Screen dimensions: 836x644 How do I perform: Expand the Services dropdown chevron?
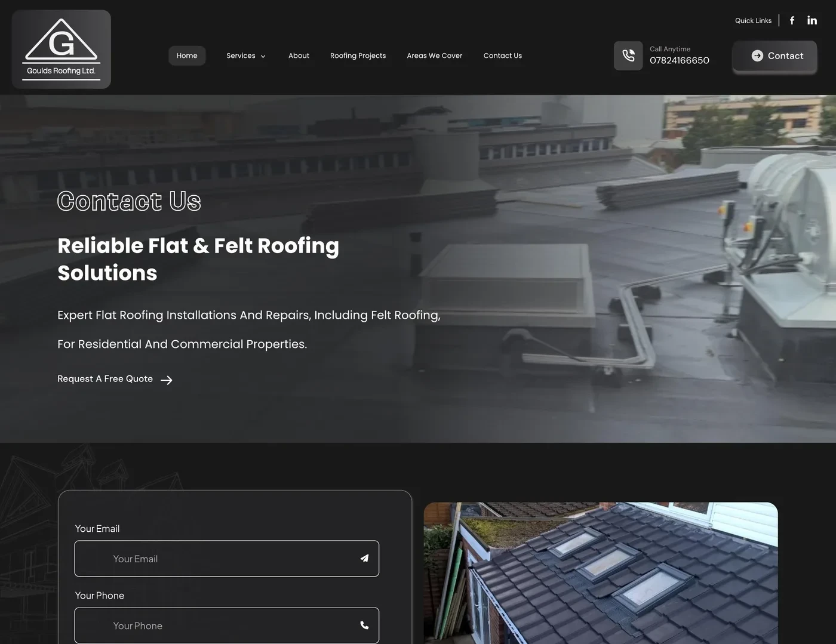click(263, 56)
